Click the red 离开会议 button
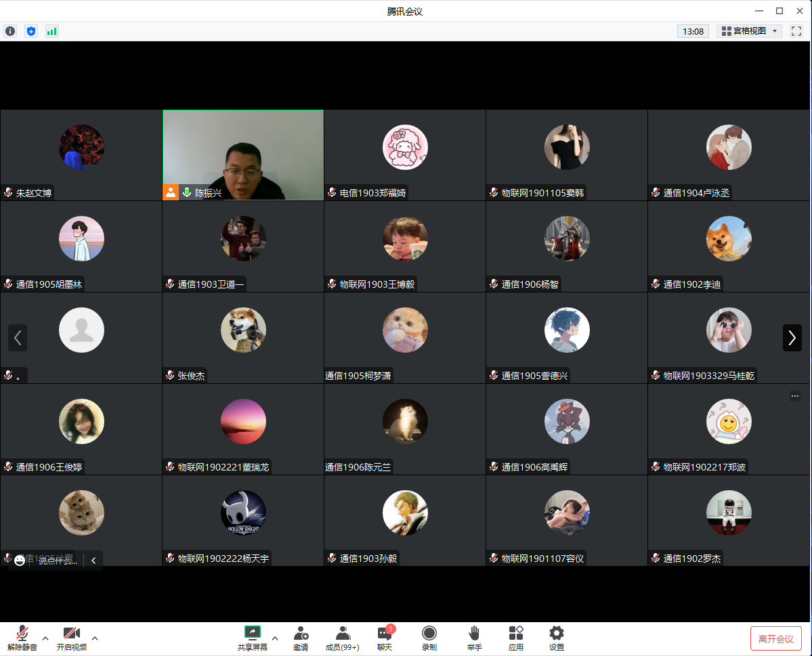The width and height of the screenshot is (812, 656). [x=775, y=638]
